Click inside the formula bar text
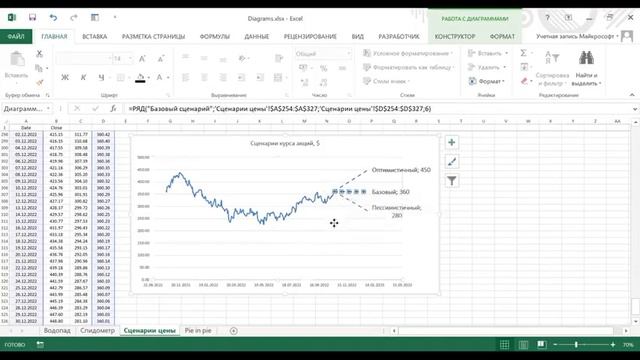 tap(280, 109)
